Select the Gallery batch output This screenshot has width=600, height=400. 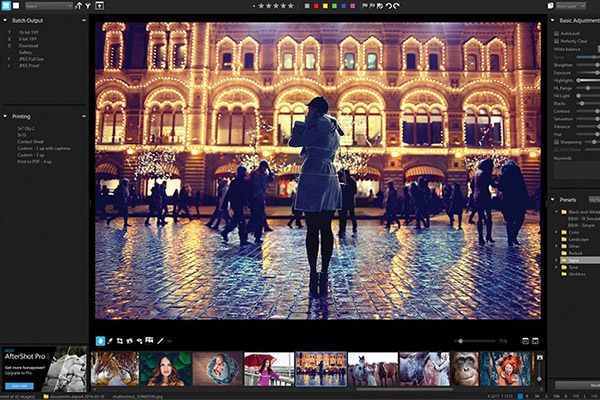click(x=25, y=52)
